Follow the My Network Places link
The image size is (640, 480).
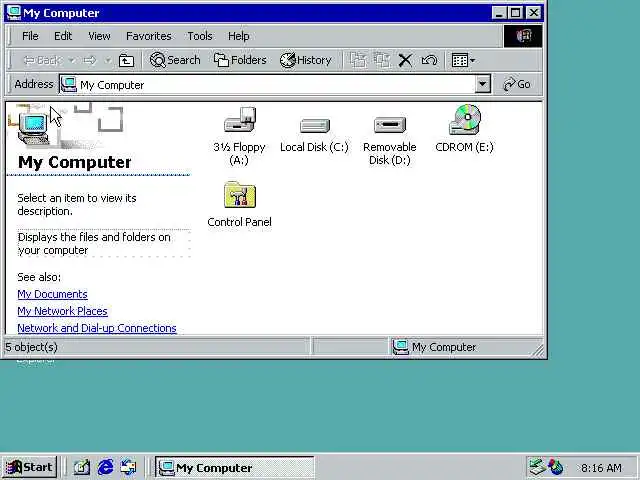pos(62,311)
